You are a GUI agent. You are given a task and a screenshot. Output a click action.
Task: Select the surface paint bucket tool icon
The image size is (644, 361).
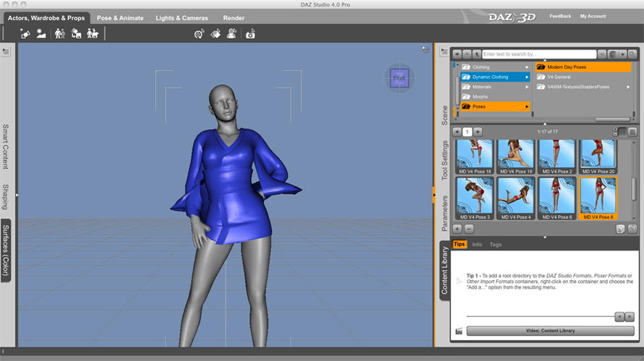click(x=215, y=34)
